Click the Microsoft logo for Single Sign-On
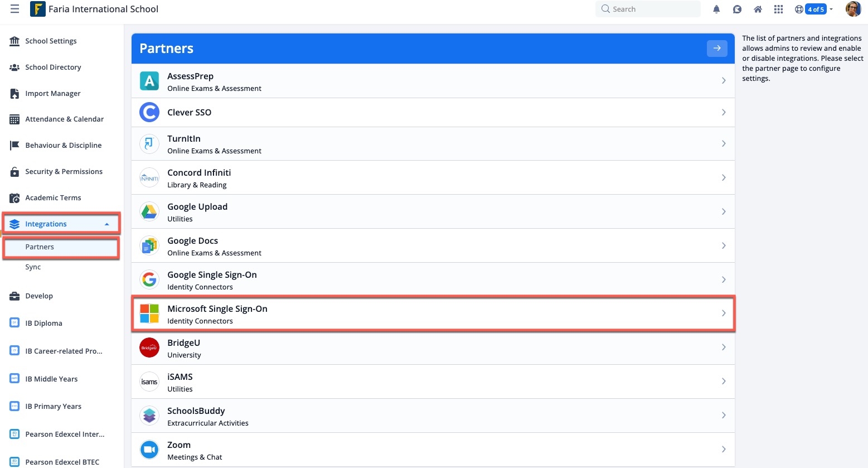 coord(149,313)
